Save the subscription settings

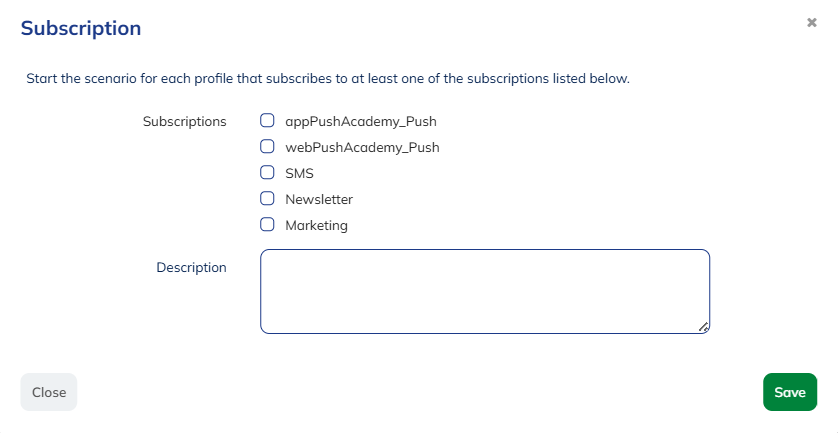pos(789,392)
